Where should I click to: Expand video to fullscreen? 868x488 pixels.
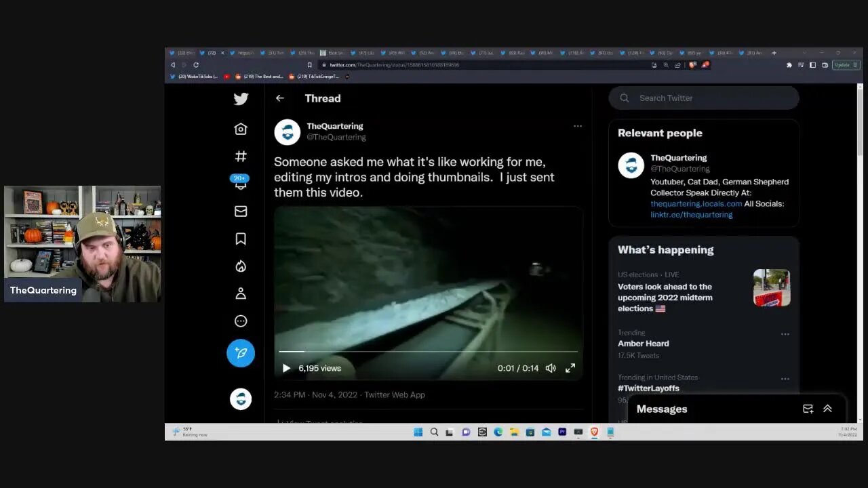click(x=570, y=368)
